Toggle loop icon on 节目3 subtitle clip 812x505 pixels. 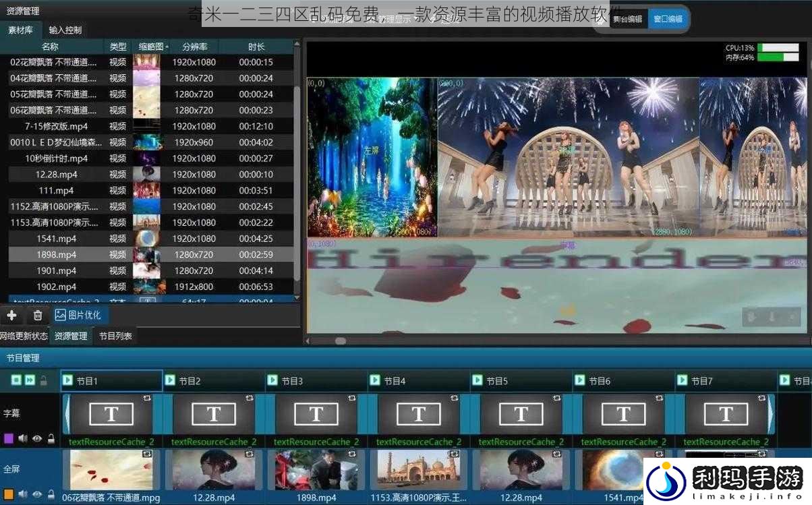(352, 398)
